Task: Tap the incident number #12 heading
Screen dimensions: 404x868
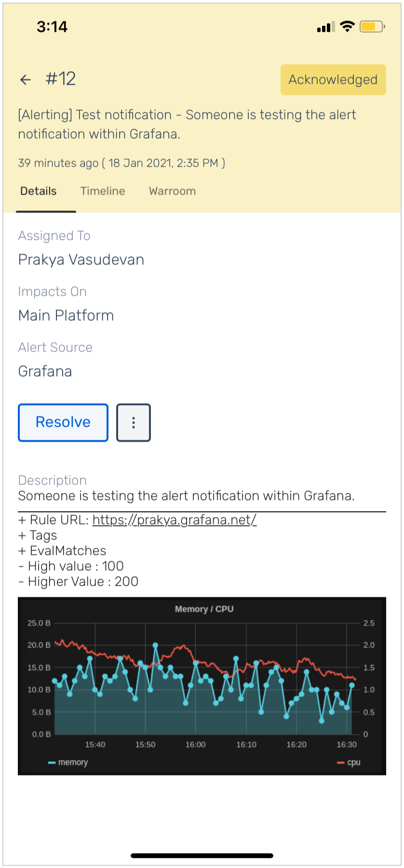Action: pos(61,79)
